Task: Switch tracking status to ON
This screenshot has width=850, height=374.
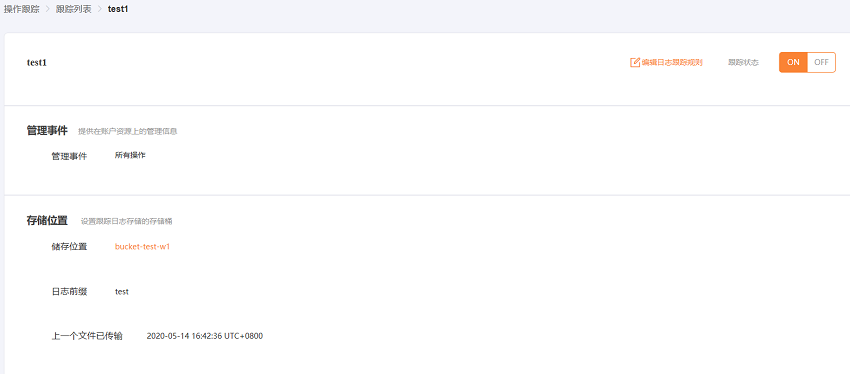Action: coord(793,62)
